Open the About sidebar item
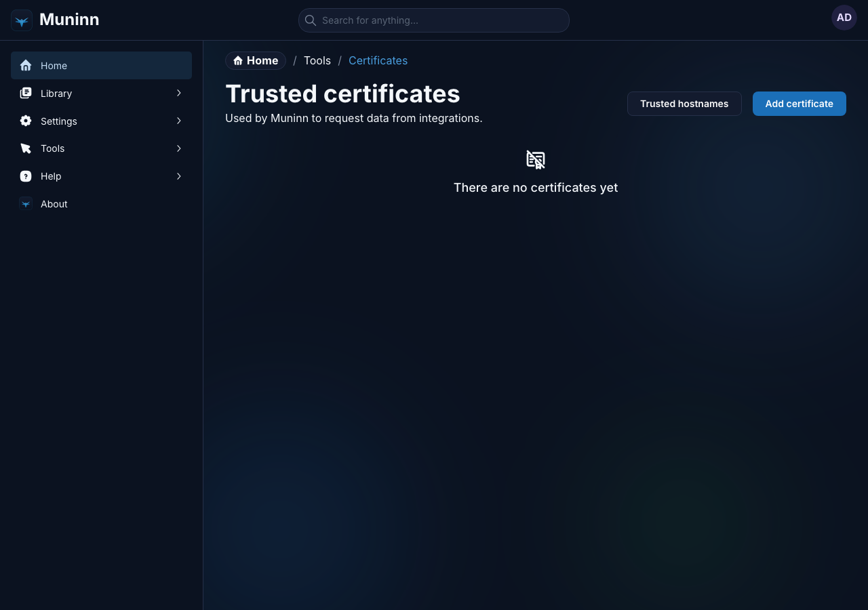 101,204
